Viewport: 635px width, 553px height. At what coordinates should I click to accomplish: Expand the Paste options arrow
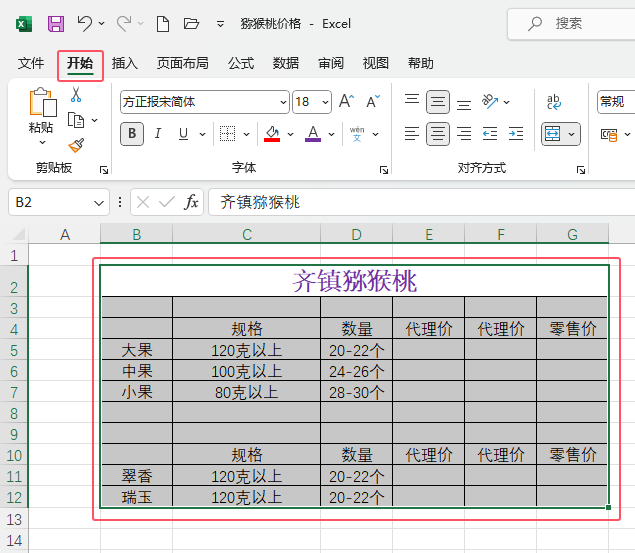pyautogui.click(x=42, y=143)
